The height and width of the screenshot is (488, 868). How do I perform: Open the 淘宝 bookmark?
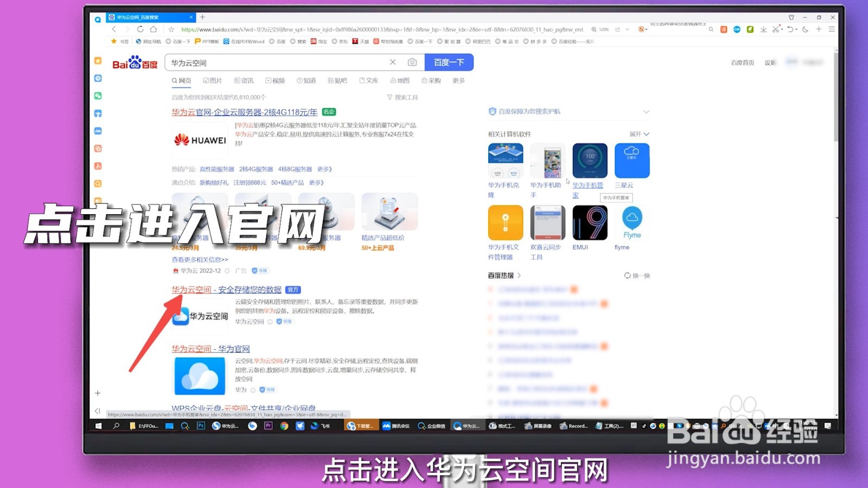click(319, 41)
